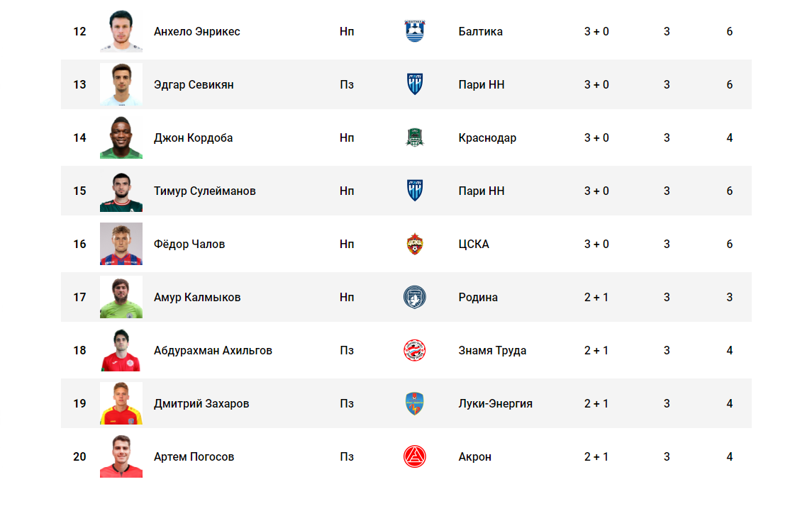Click the Балтика club crest icon
812x511 pixels.
coord(414,31)
